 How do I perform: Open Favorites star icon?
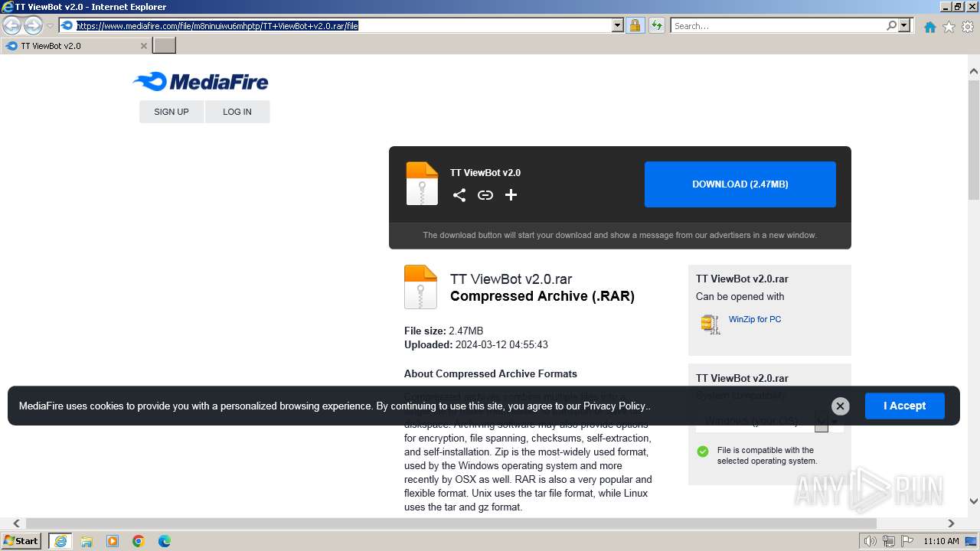coord(949,27)
